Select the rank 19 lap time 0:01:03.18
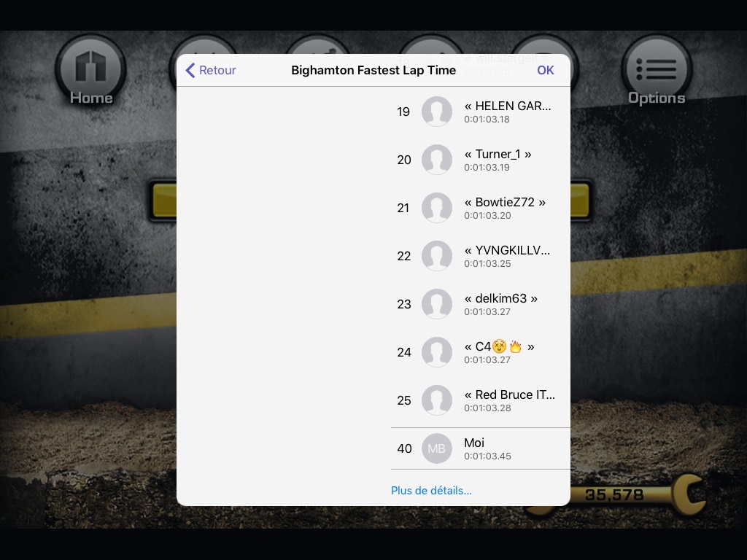Screen dimensions: 747x560 (487, 120)
